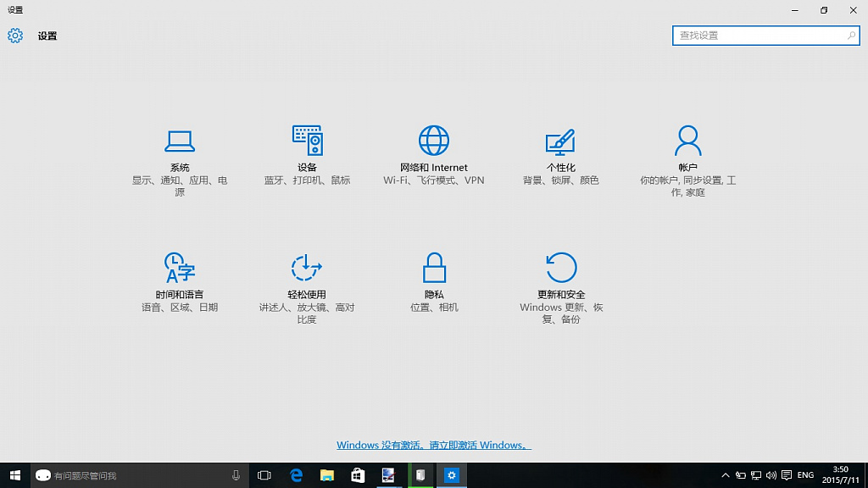Click the 个性化 label text

click(561, 167)
